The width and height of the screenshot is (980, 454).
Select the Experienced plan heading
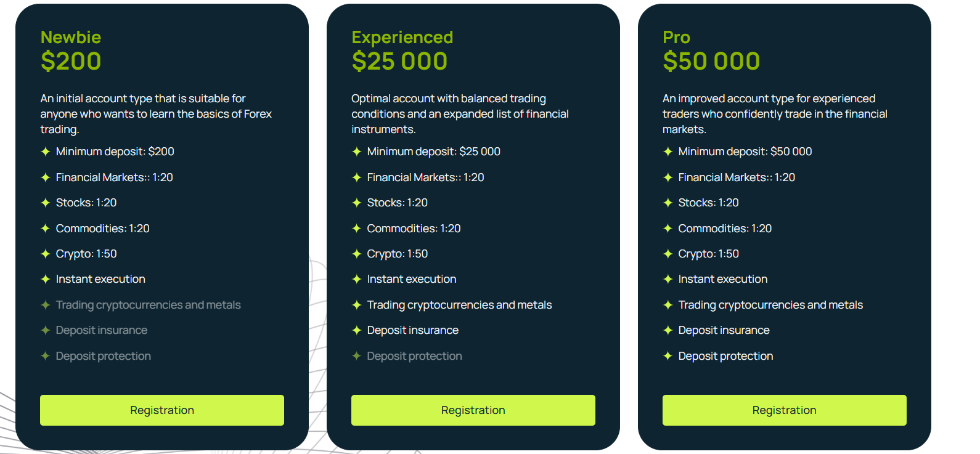coord(402,38)
